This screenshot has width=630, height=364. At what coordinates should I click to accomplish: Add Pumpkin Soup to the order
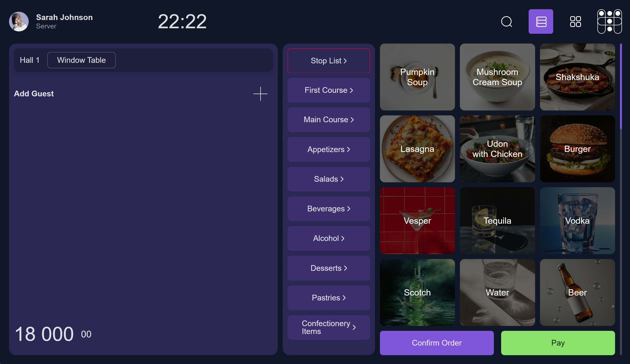[417, 77]
